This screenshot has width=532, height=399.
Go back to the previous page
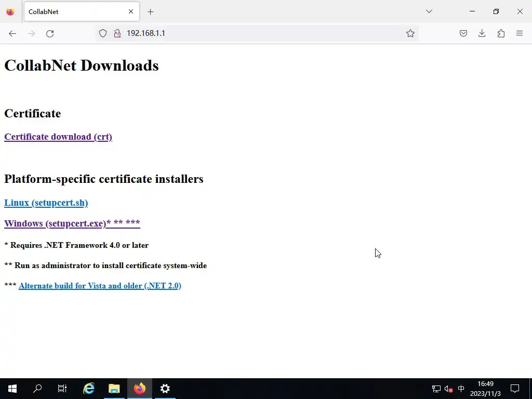pos(12,33)
